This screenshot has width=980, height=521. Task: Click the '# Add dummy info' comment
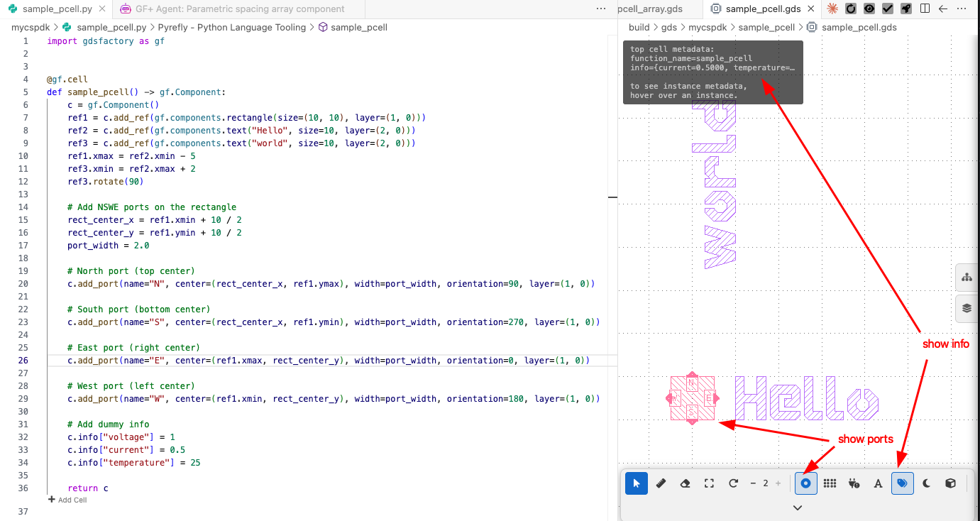(x=109, y=424)
